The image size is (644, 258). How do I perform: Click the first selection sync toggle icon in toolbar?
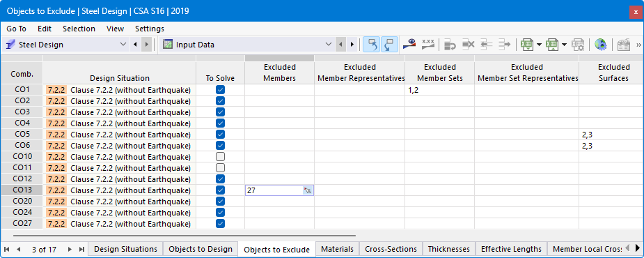pyautogui.click(x=371, y=45)
